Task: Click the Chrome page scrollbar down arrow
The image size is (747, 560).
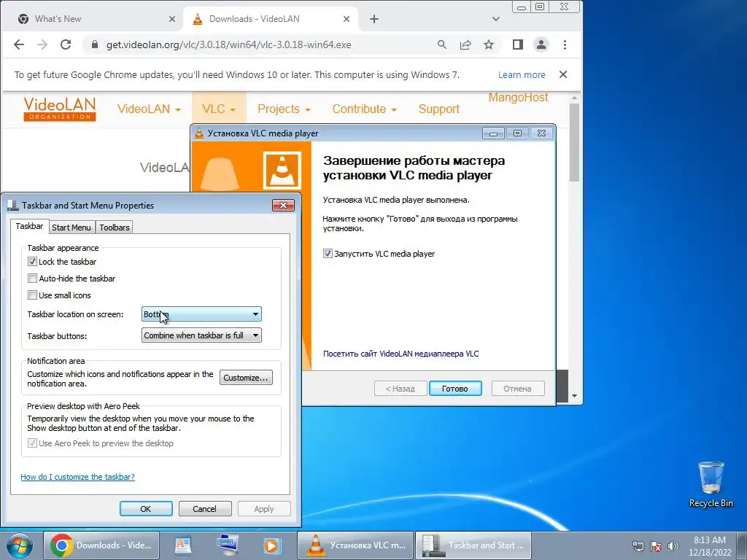Action: pos(575,396)
